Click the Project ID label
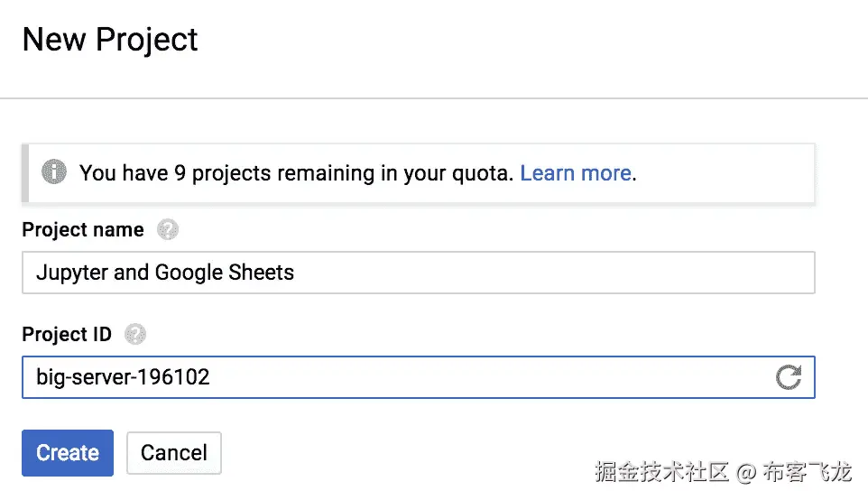This screenshot has height=500, width=868. tap(67, 335)
